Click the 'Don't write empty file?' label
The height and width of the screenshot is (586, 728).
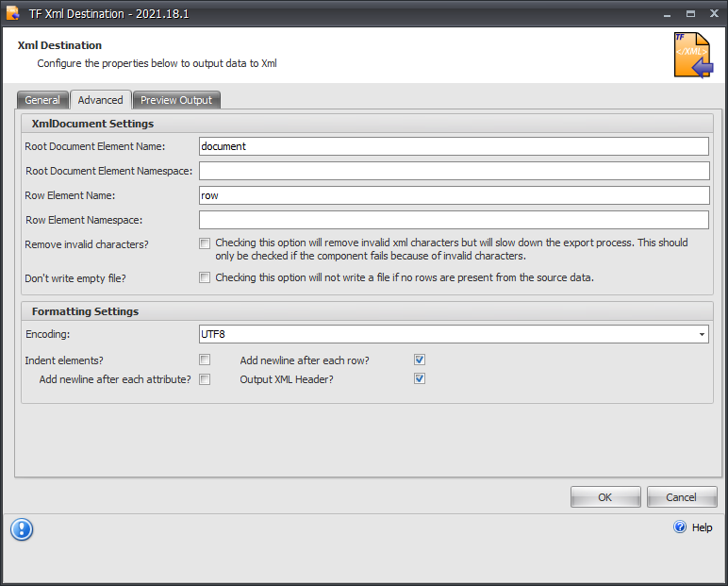75,278
